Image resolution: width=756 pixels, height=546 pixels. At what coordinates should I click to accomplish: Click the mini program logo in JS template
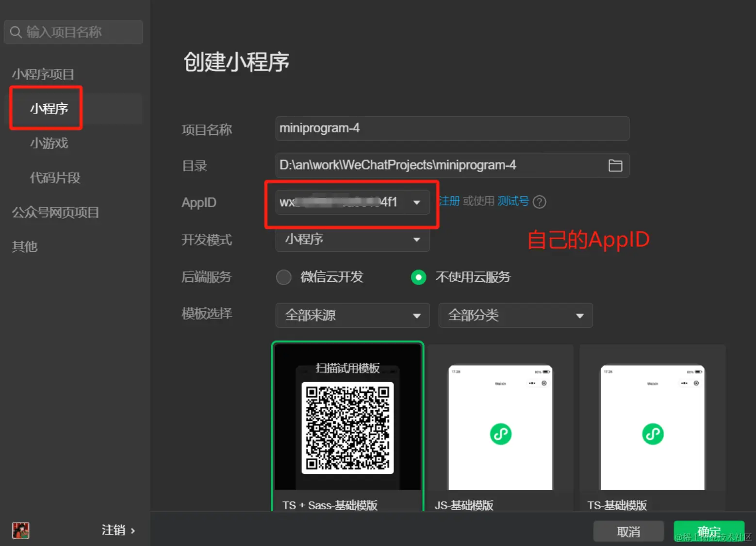[500, 434]
